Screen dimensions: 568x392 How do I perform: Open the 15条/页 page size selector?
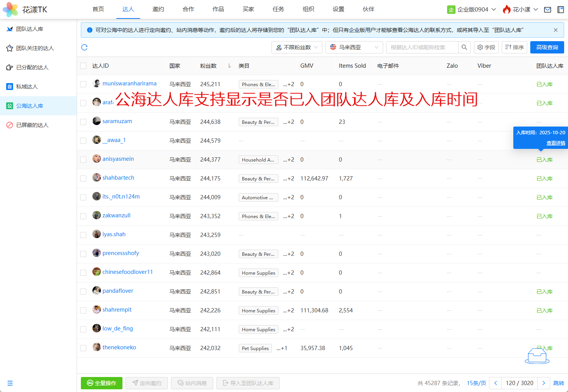476,383
